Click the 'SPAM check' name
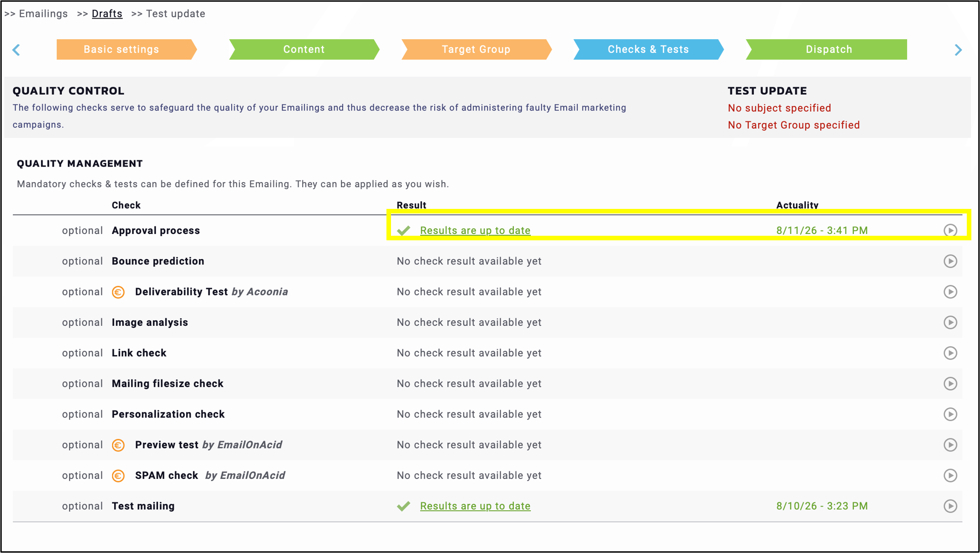Screen dimensions: 980x553 [x=167, y=476]
